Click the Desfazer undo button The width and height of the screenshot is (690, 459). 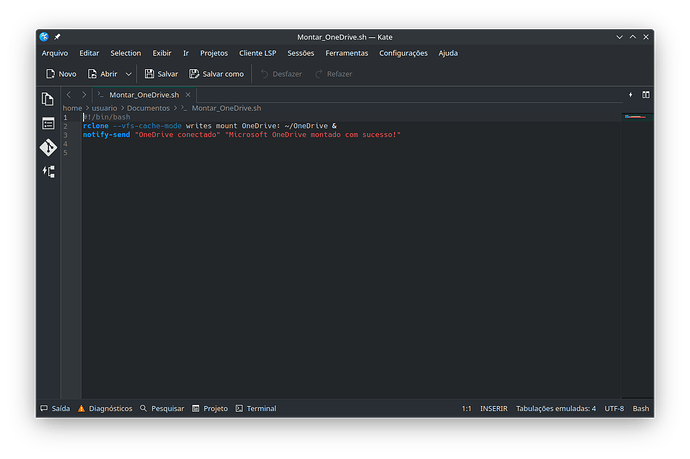tap(281, 74)
